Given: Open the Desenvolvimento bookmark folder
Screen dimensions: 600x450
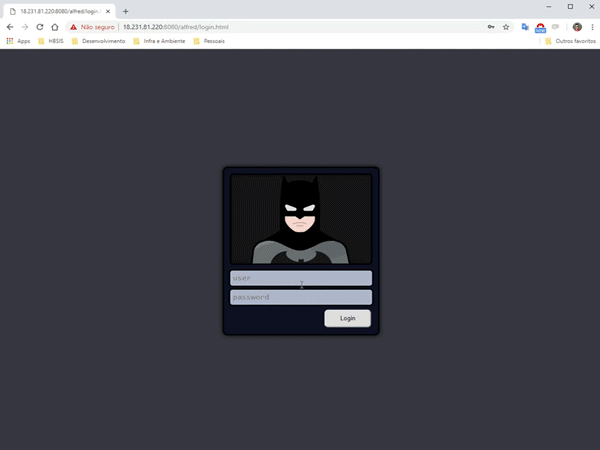Looking at the screenshot, I should coord(99,41).
